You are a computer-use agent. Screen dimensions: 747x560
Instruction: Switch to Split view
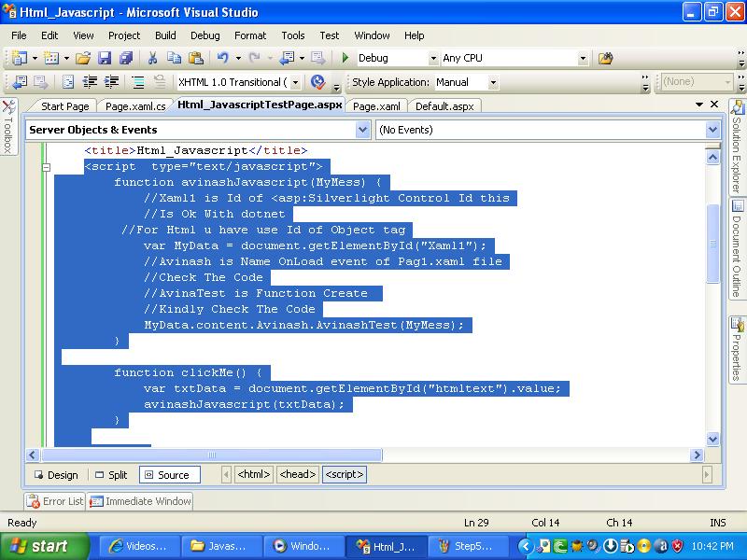tap(111, 475)
